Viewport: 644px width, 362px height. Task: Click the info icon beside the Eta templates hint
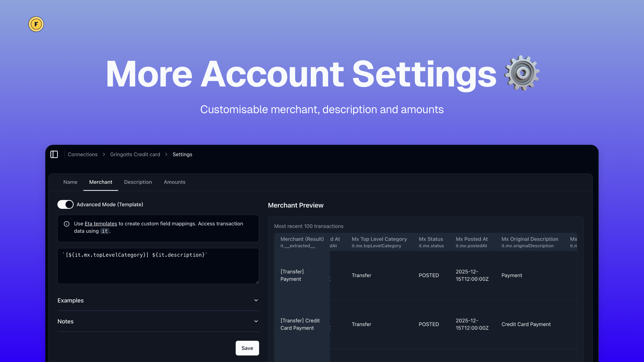[x=67, y=224]
